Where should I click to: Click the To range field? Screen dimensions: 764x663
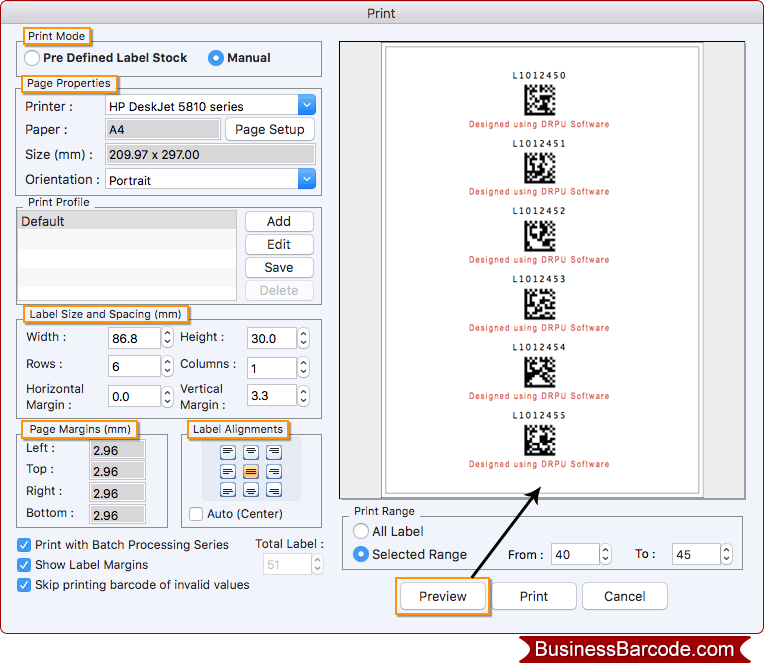696,554
